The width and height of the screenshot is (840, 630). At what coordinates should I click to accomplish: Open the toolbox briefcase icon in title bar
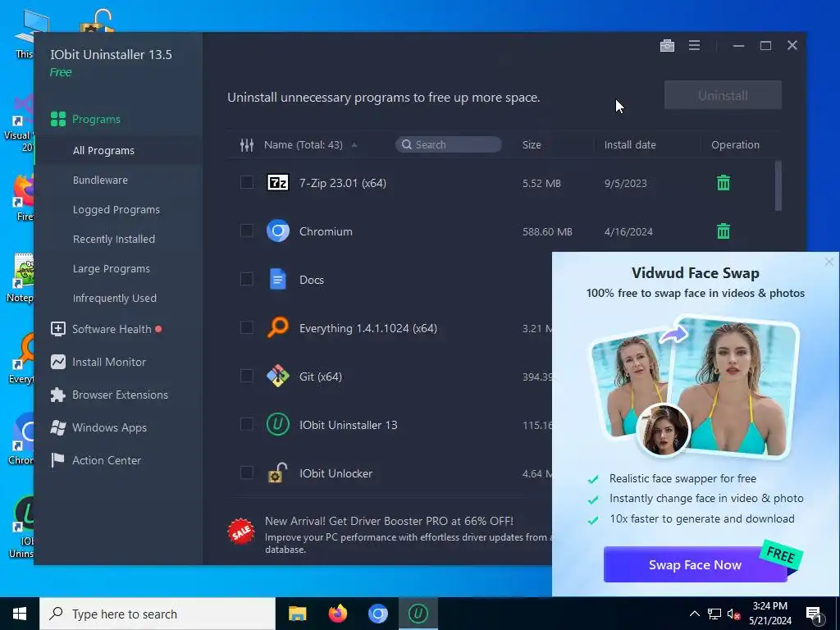click(x=667, y=46)
